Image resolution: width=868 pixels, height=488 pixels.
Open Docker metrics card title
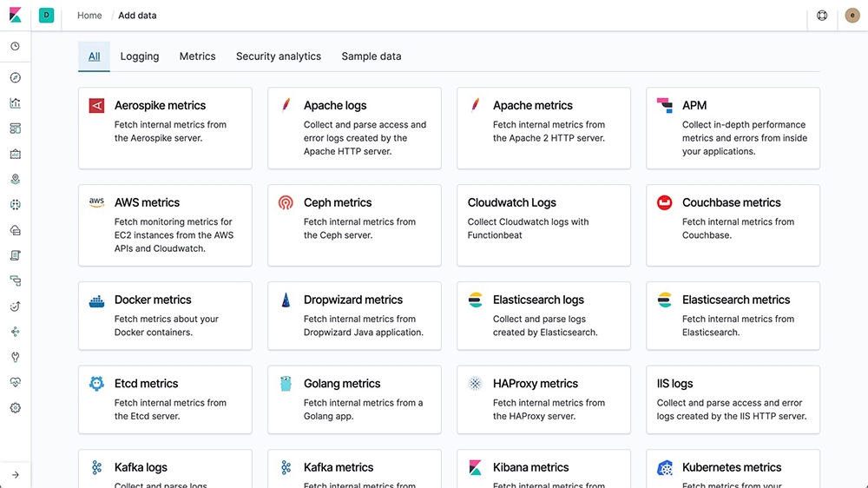point(153,300)
